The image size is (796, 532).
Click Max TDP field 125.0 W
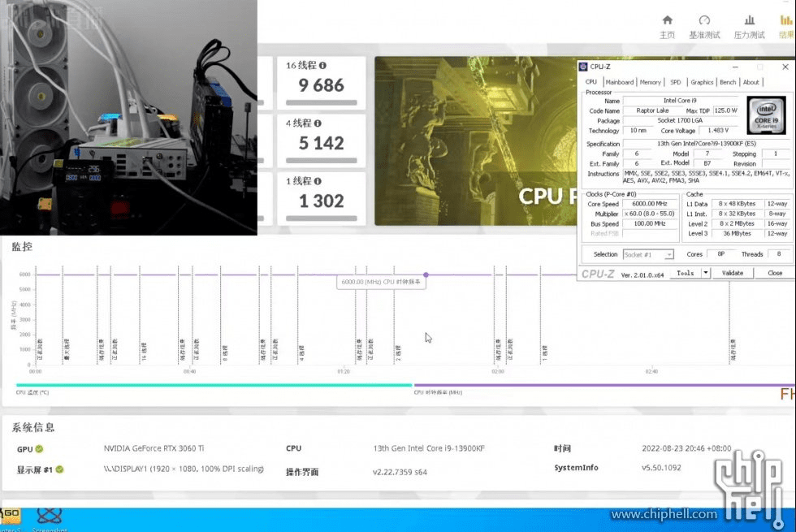tap(726, 110)
